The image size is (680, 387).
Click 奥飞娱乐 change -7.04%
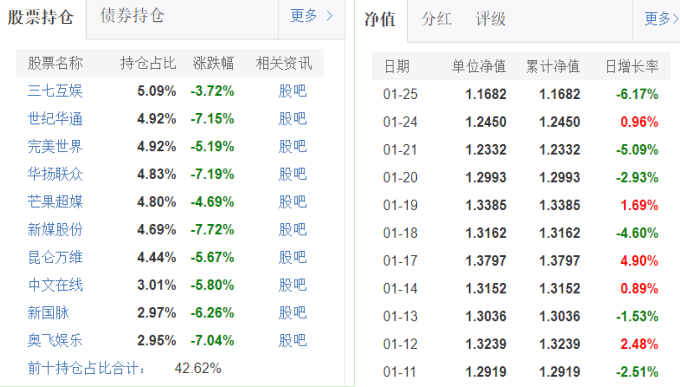212,341
